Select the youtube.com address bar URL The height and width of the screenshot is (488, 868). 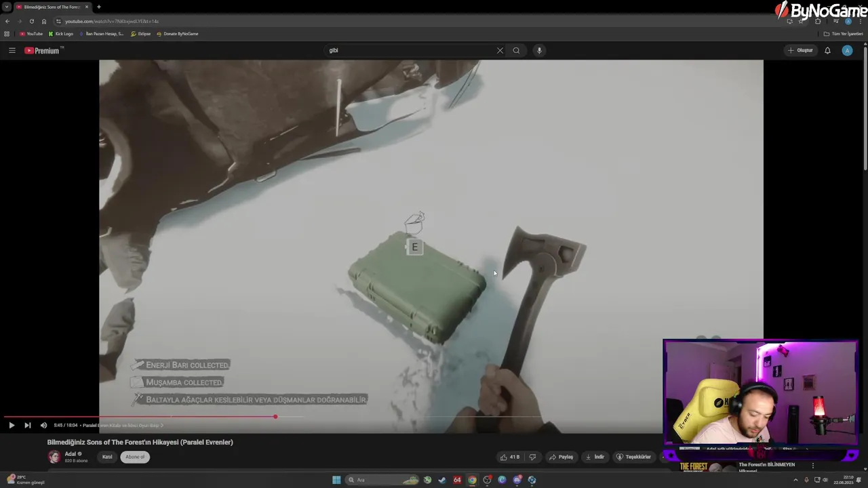click(x=112, y=21)
